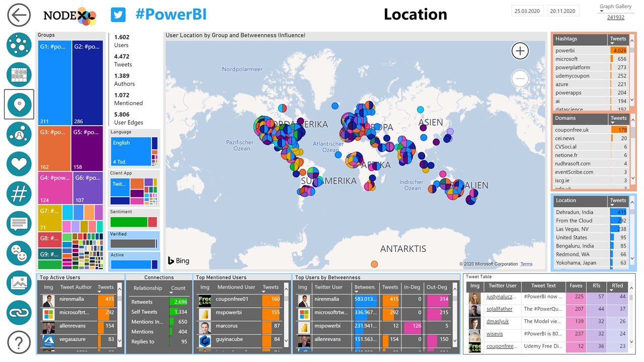This screenshot has height=362, width=644.
Task: Sort Connections table by Count column
Action: 178,289
